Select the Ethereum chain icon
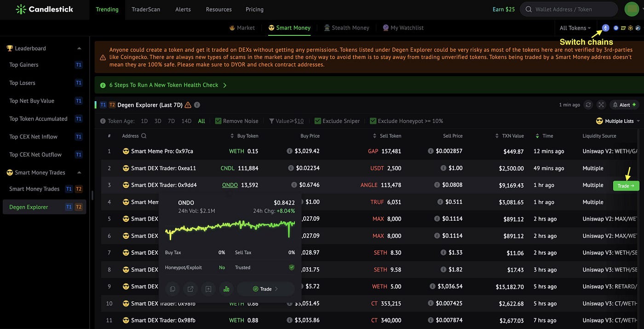The image size is (644, 329). (606, 28)
